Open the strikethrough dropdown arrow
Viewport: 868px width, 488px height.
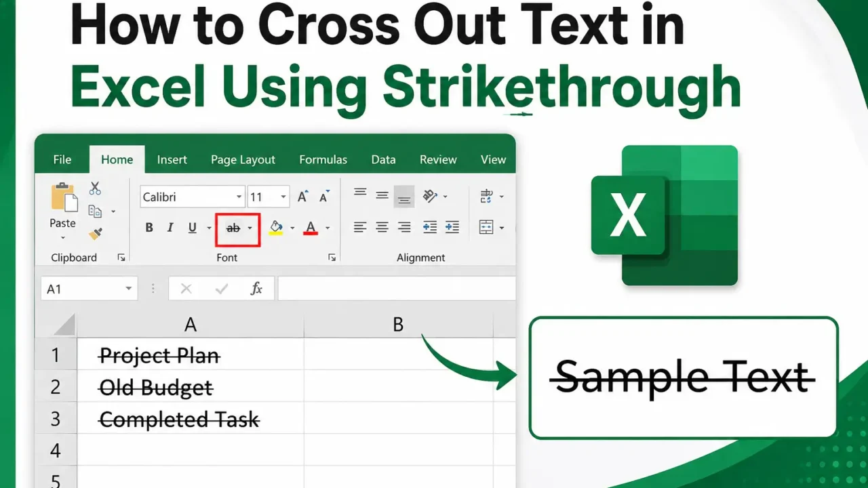[250, 228]
